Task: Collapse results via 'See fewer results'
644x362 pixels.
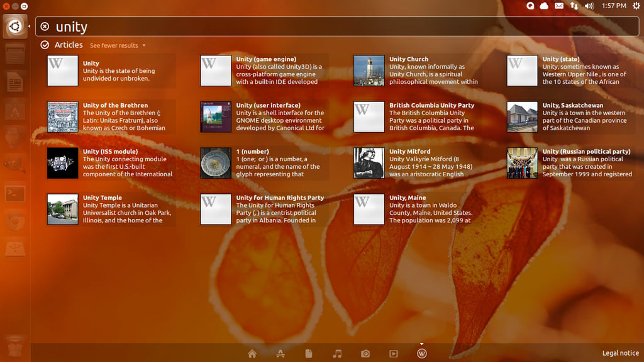Action: 118,45
